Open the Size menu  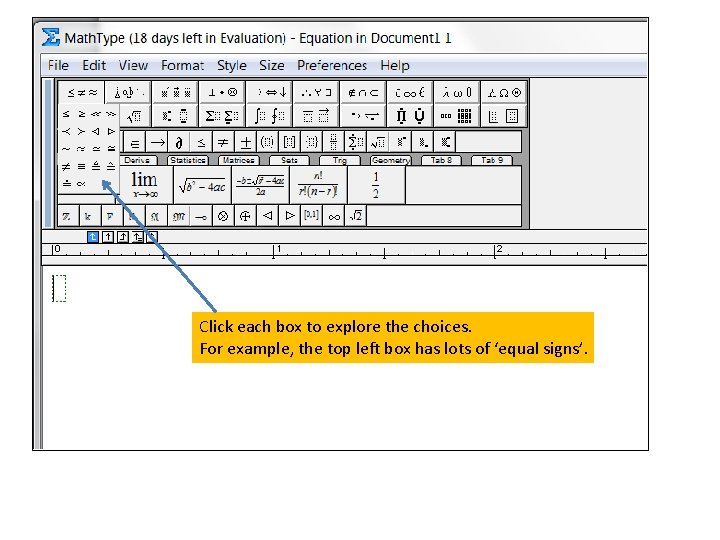(x=271, y=66)
